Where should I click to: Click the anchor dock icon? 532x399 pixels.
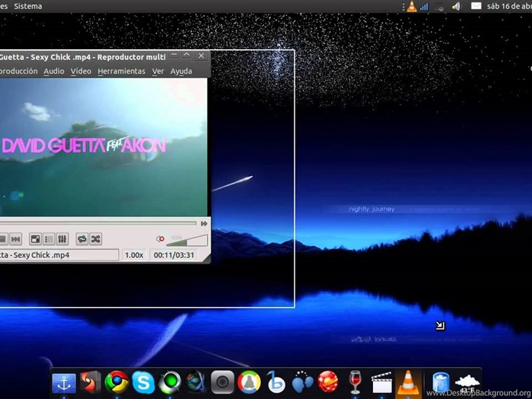64,384
